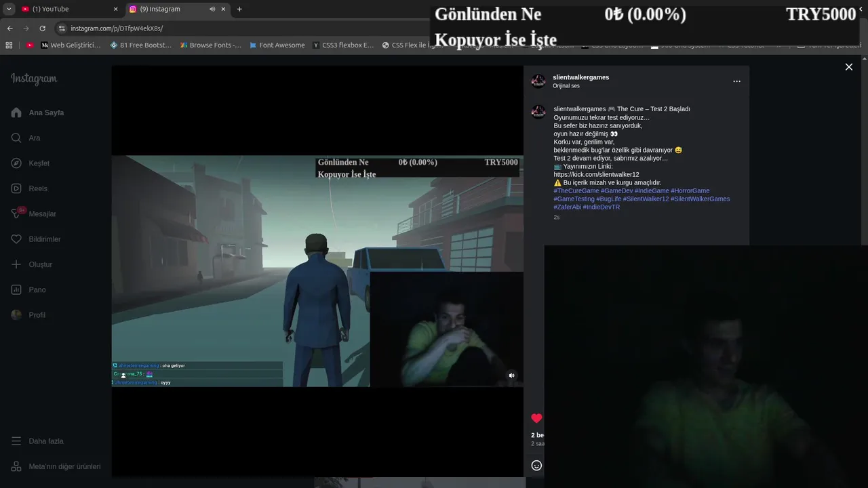Go back in browser
The width and height of the screenshot is (868, 488).
pyautogui.click(x=9, y=28)
